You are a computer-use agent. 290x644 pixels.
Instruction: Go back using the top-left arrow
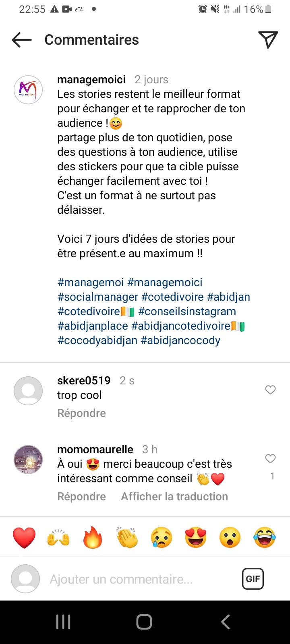pyautogui.click(x=22, y=40)
